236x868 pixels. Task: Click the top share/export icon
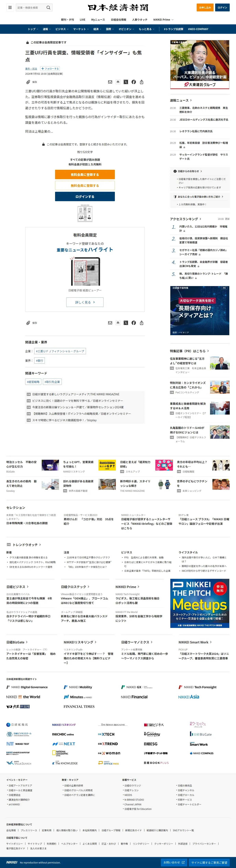pos(142,82)
